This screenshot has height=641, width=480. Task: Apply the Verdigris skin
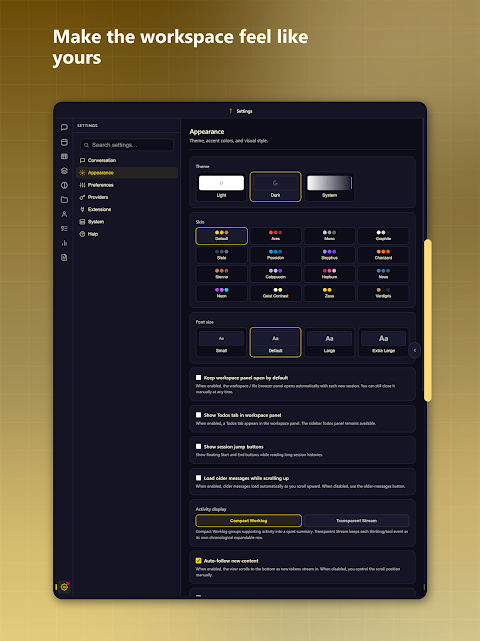pyautogui.click(x=383, y=293)
